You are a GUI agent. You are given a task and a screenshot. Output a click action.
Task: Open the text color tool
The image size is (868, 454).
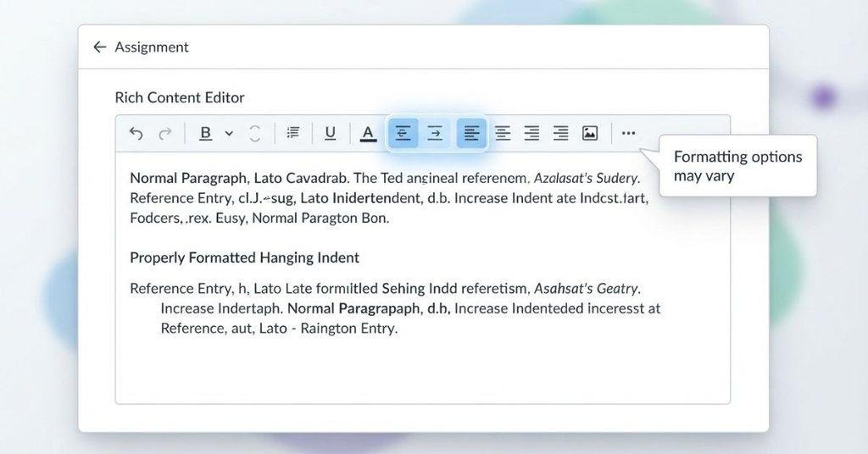[368, 133]
